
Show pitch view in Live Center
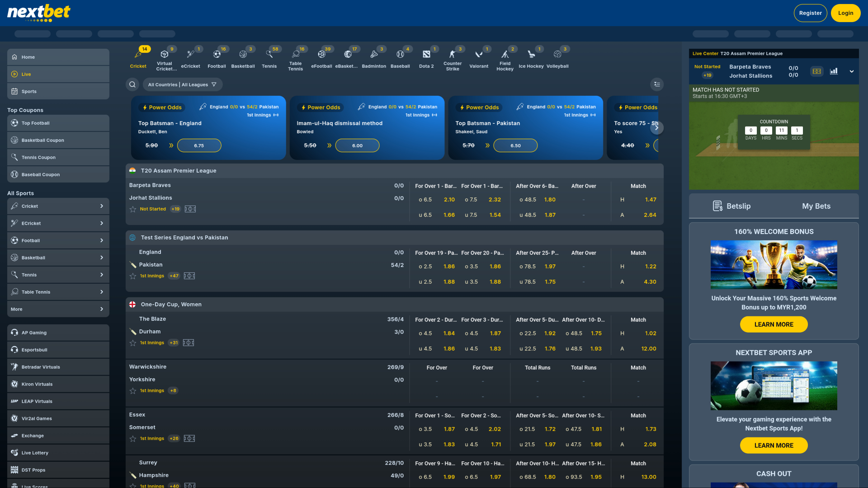click(817, 71)
